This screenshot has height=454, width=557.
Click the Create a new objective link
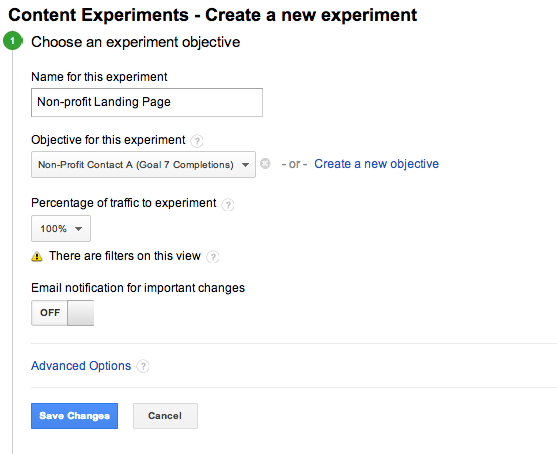click(377, 164)
